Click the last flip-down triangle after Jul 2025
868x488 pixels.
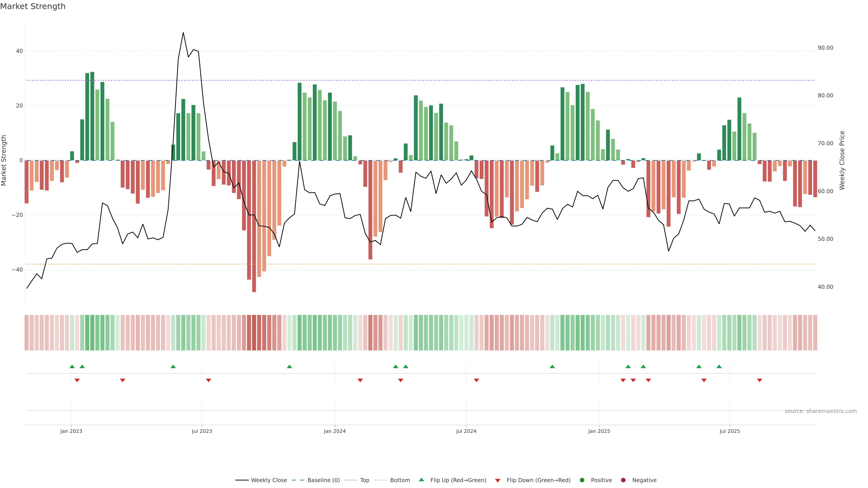(759, 380)
